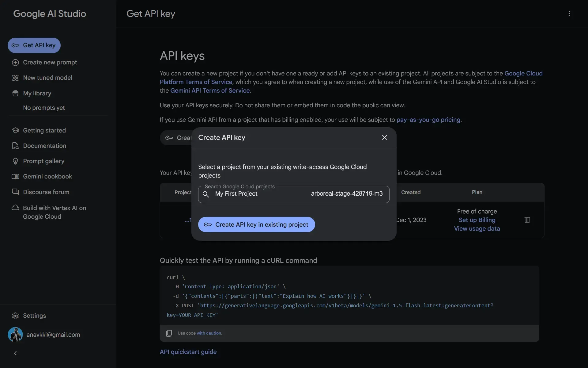The width and height of the screenshot is (588, 368).
Task: Open New tuned model from sidebar
Action: point(47,78)
